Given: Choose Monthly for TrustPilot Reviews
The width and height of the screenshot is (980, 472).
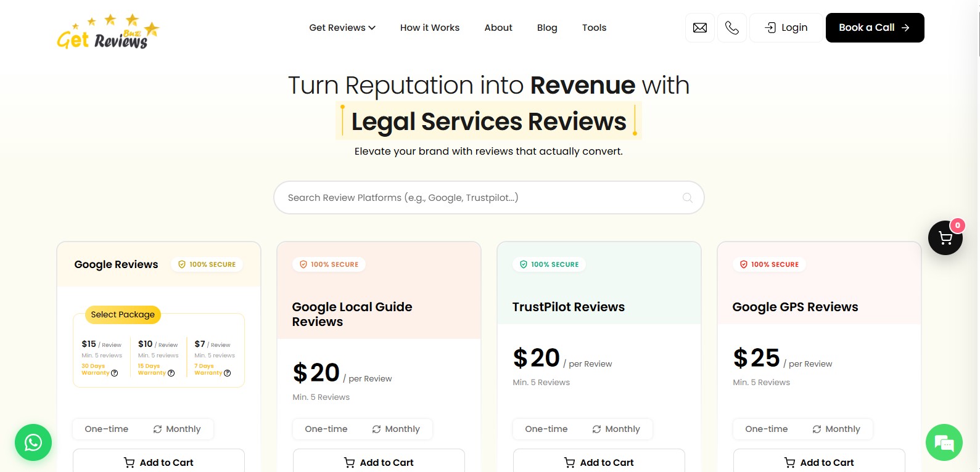Looking at the screenshot, I should click(x=616, y=429).
